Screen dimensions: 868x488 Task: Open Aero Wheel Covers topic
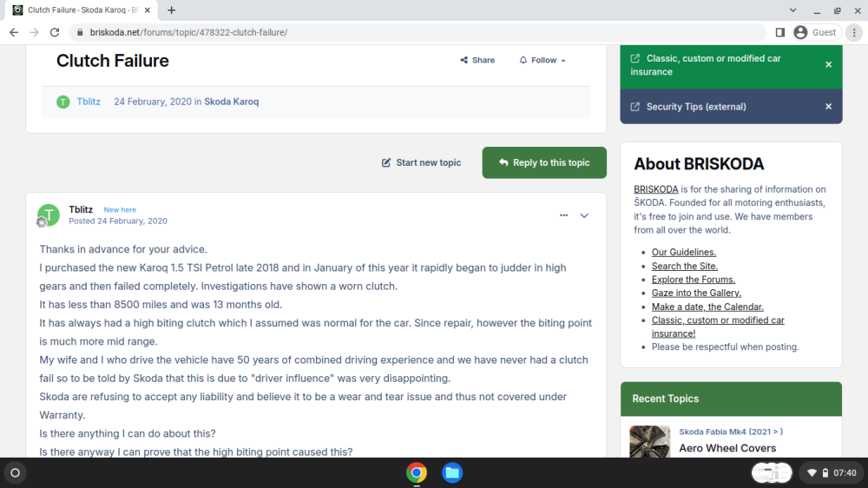click(x=727, y=448)
